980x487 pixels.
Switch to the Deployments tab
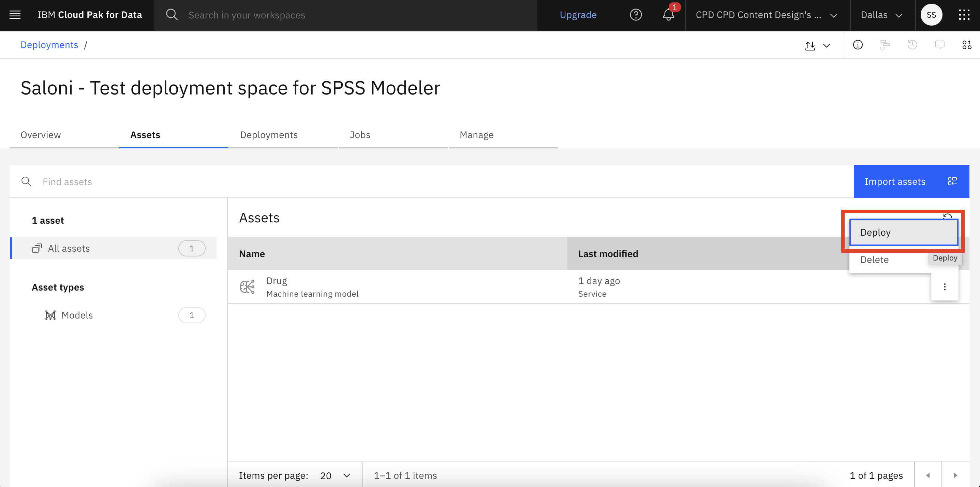click(269, 134)
